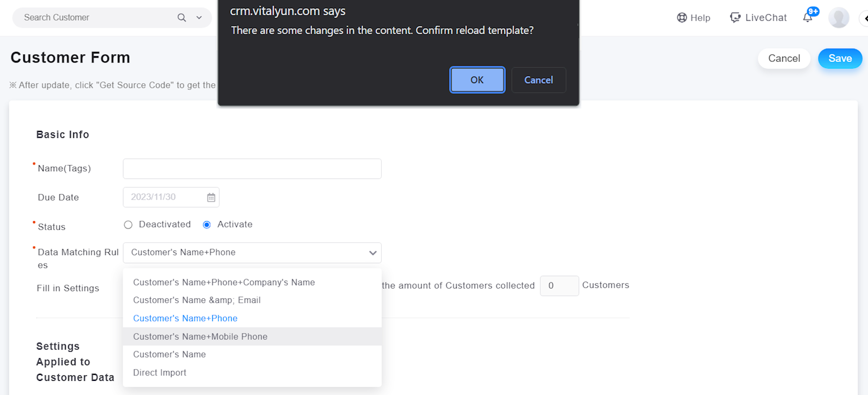Choose Customer's Name+Phone+Company's Name option
Viewport: 868px width, 395px height.
click(x=224, y=283)
